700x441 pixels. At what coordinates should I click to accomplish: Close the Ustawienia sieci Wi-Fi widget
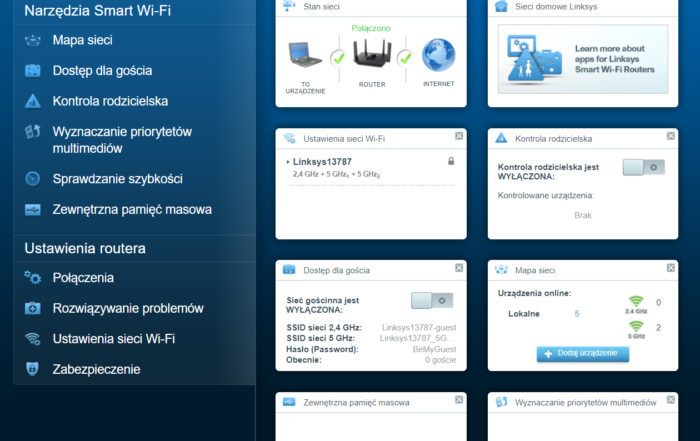click(x=459, y=136)
